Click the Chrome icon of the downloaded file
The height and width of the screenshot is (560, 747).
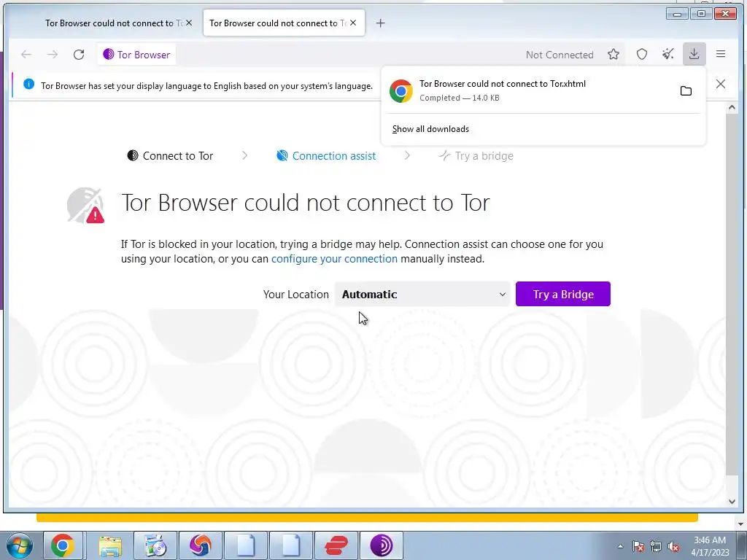tap(401, 91)
